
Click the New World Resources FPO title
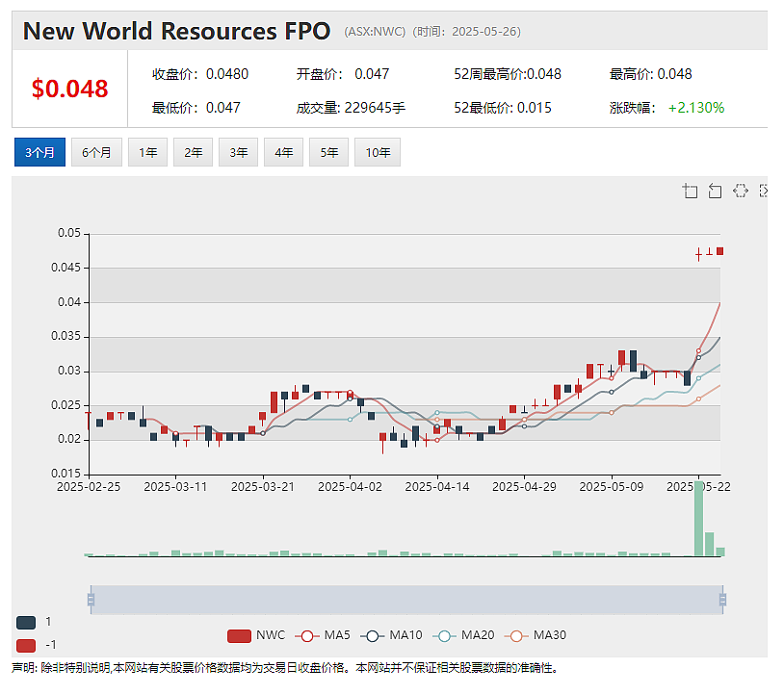tap(176, 31)
